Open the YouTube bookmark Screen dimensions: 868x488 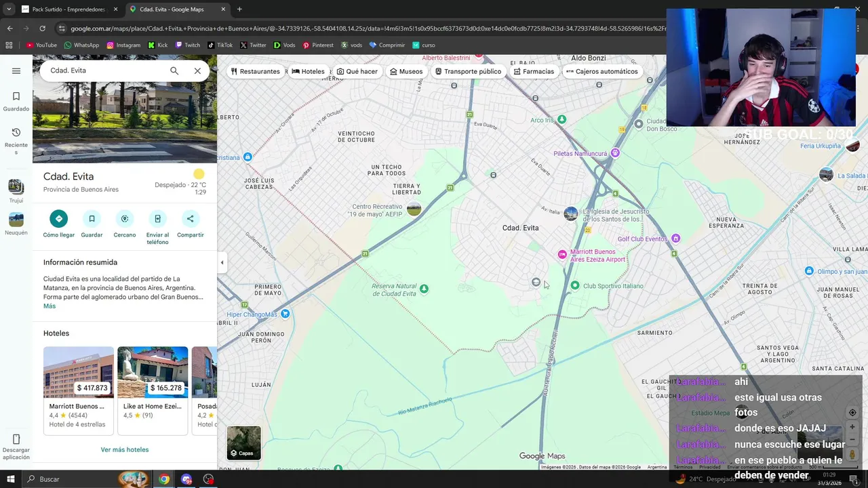tap(41, 45)
